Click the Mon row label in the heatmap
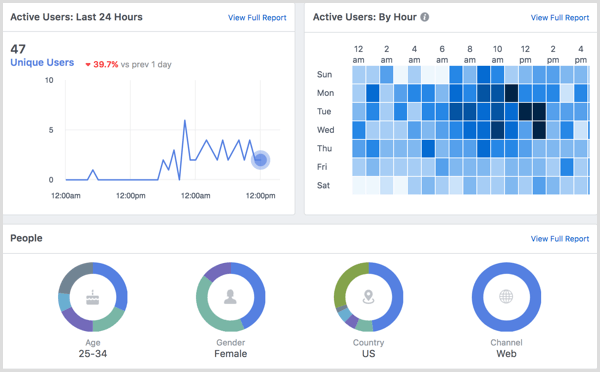The height and width of the screenshot is (372, 600). [325, 93]
